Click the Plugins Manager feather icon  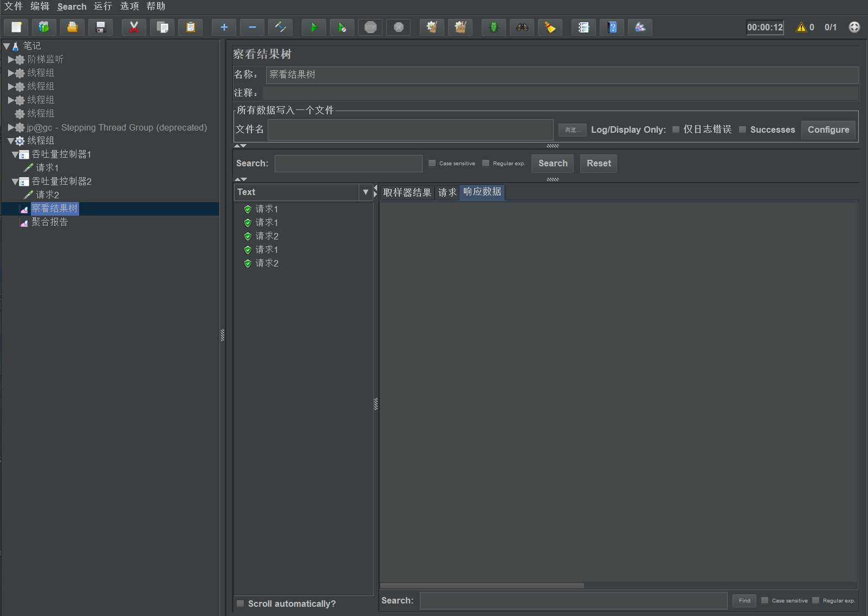coord(640,27)
